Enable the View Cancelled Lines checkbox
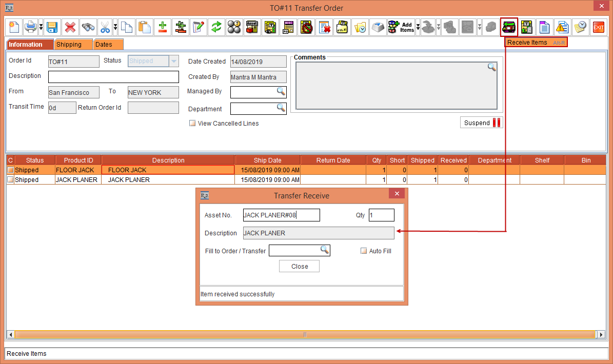613x364 pixels. click(192, 123)
